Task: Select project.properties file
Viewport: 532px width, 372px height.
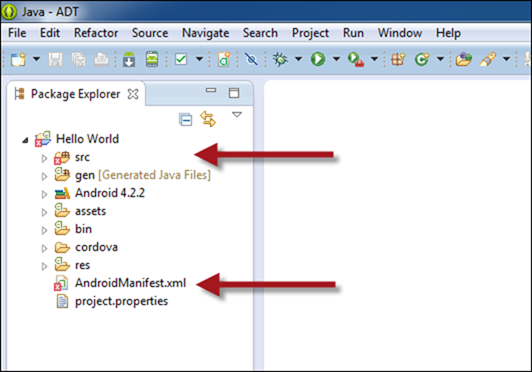Action: [121, 301]
